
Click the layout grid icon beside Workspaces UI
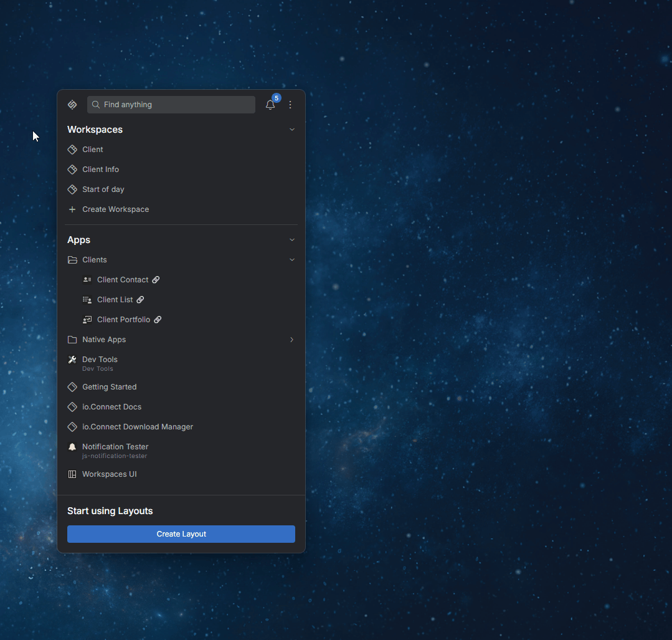pos(72,474)
